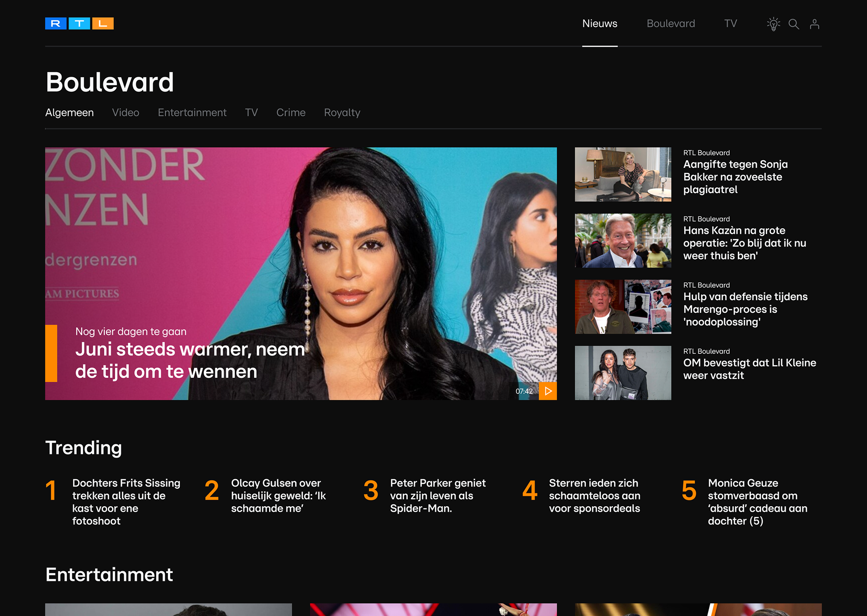
Task: Open the TV top navigation item
Action: (730, 23)
